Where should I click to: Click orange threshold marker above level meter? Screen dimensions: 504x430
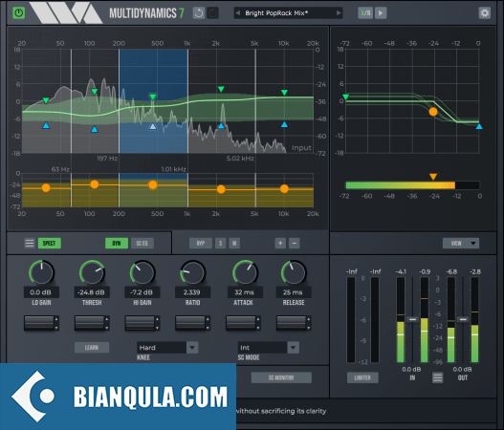coord(433,177)
